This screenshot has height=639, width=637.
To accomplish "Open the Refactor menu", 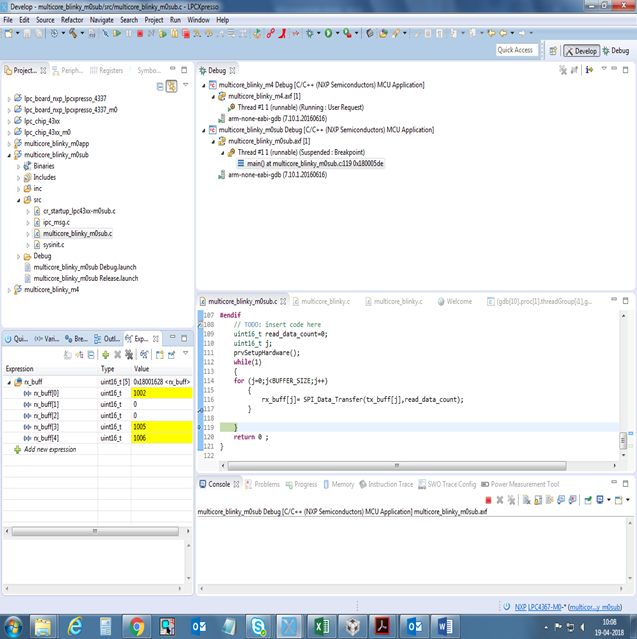I will pos(72,20).
